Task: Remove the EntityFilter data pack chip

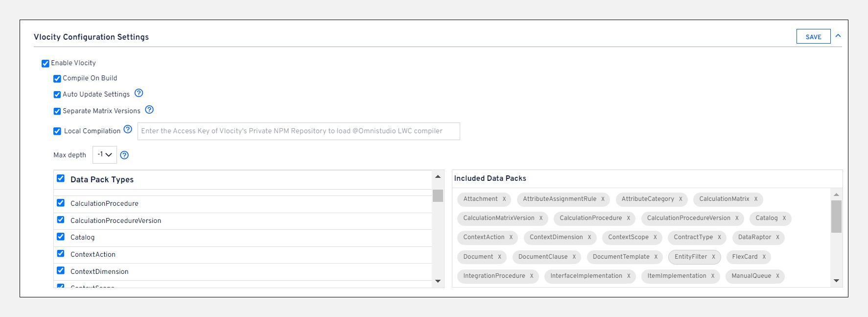Action: 713,257
